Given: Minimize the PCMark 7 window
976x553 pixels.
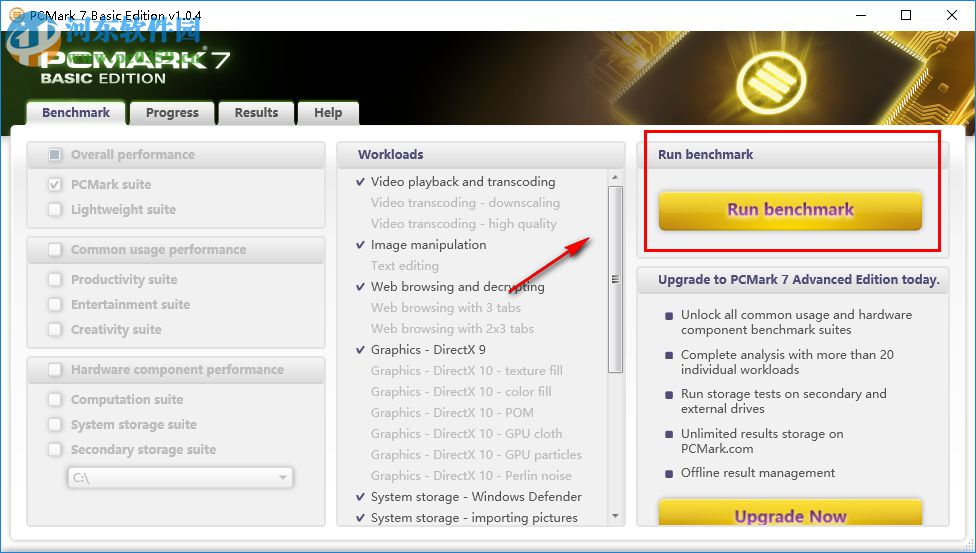Looking at the screenshot, I should coord(861,15).
